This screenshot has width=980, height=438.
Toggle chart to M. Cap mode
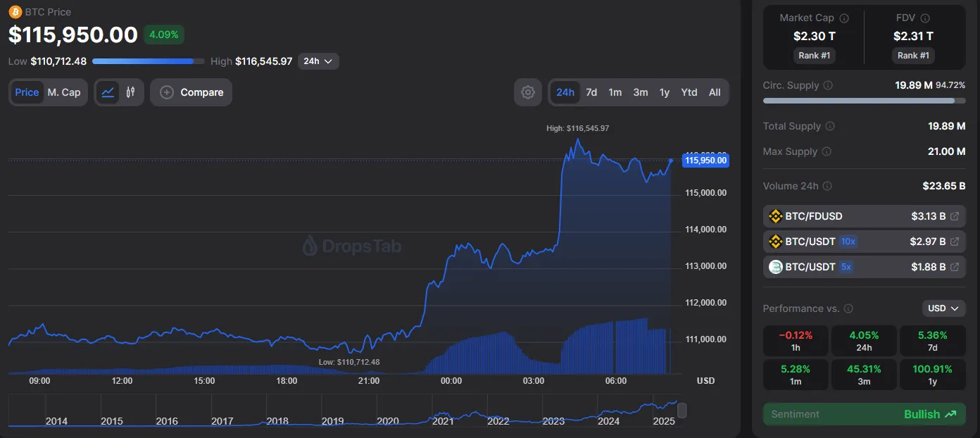[64, 92]
